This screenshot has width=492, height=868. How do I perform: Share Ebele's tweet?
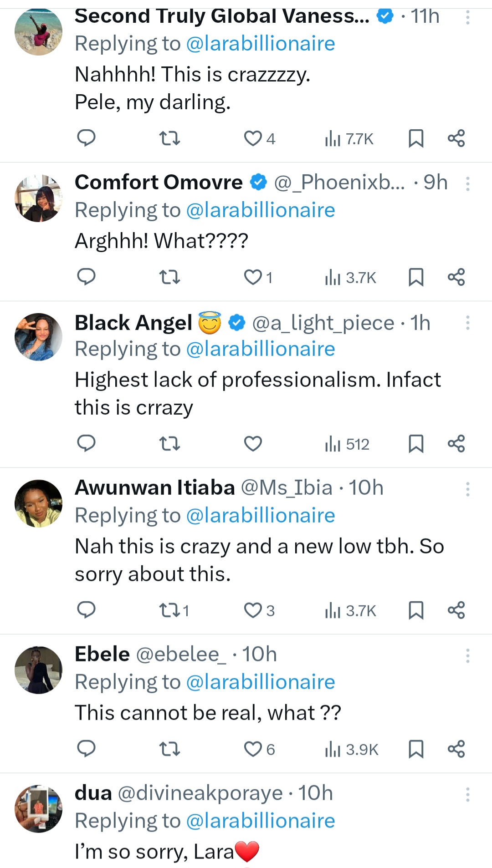456,749
